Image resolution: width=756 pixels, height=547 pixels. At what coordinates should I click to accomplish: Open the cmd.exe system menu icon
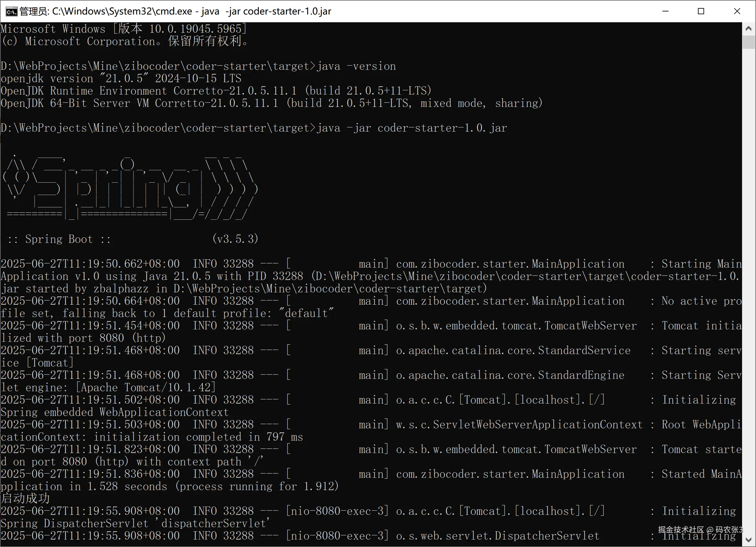pyautogui.click(x=11, y=12)
